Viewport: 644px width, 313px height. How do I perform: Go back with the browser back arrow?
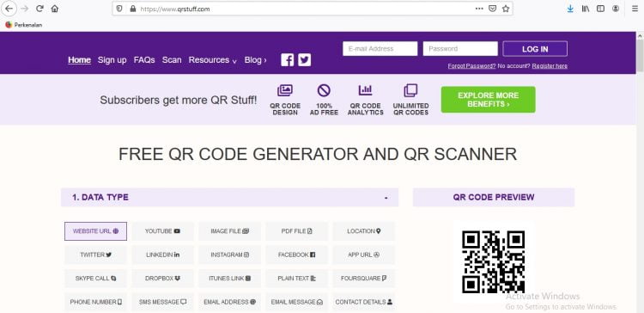(9, 9)
